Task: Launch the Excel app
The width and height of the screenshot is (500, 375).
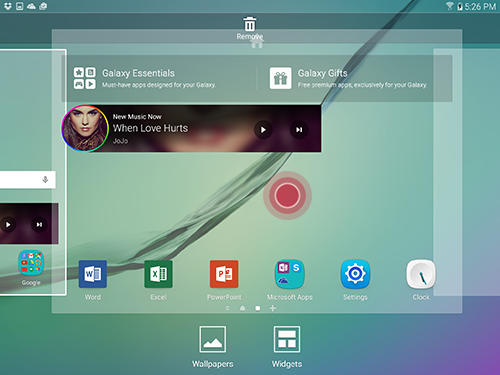Action: point(158,274)
